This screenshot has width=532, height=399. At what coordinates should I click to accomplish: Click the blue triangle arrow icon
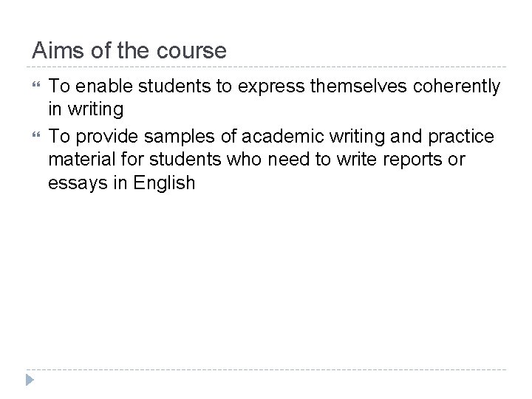point(30,381)
